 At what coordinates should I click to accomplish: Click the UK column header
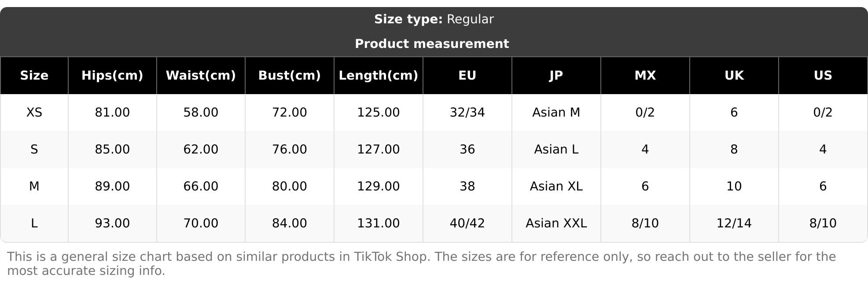coord(734,76)
